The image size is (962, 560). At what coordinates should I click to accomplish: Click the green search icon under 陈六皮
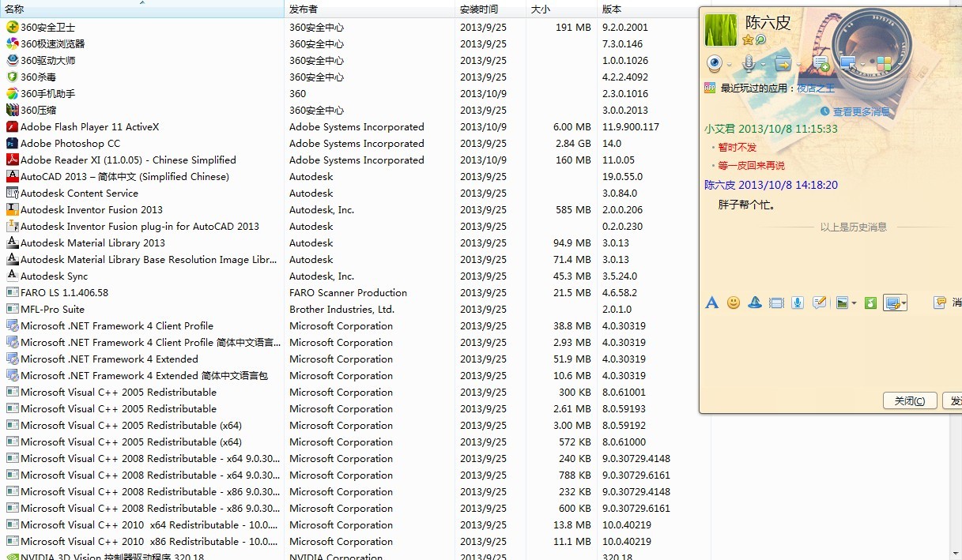(760, 39)
